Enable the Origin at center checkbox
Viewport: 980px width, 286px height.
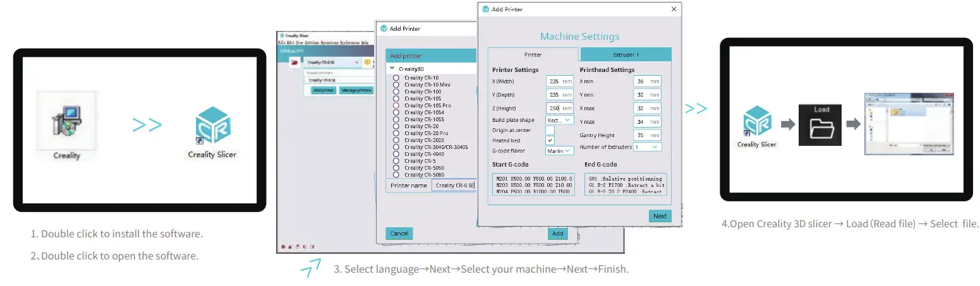[x=550, y=130]
